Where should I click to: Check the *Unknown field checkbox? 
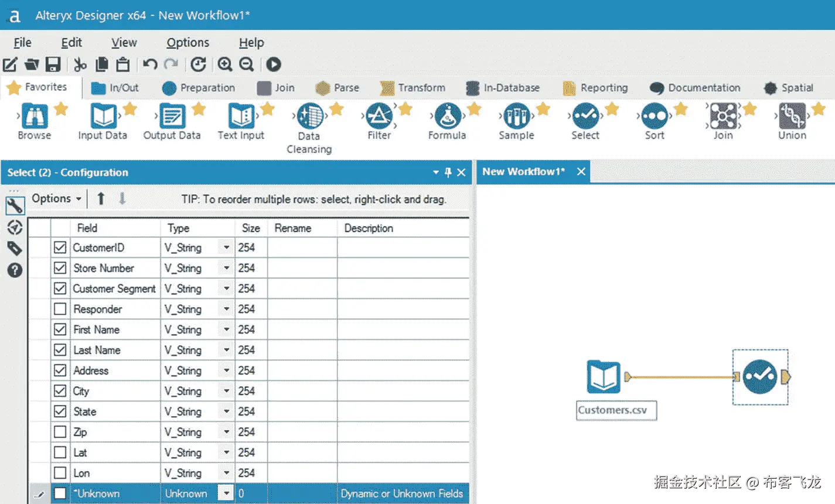[60, 493]
